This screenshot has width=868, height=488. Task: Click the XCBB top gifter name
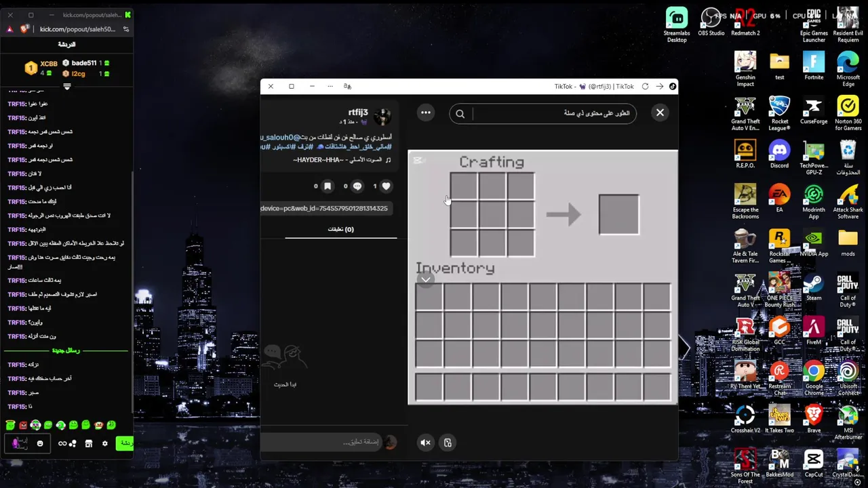click(49, 64)
